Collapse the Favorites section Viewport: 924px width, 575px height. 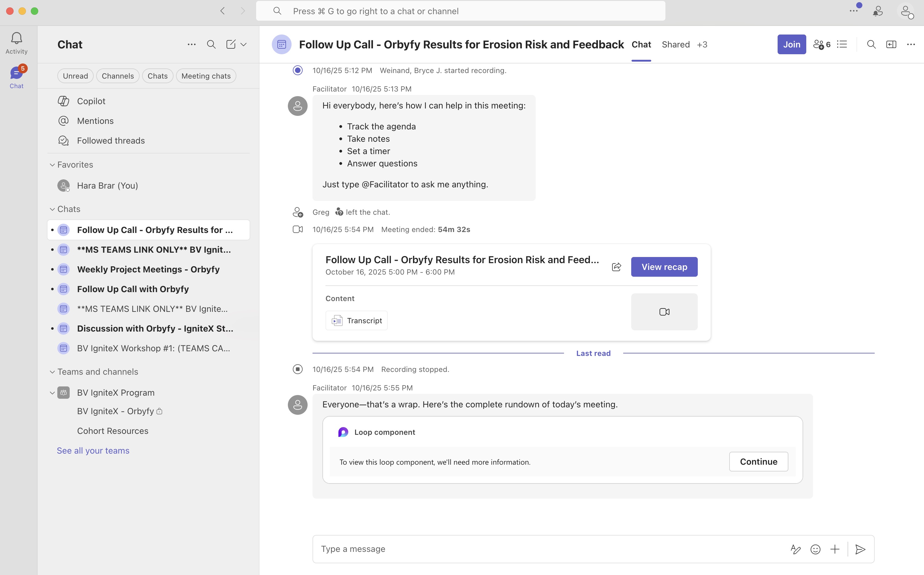52,164
